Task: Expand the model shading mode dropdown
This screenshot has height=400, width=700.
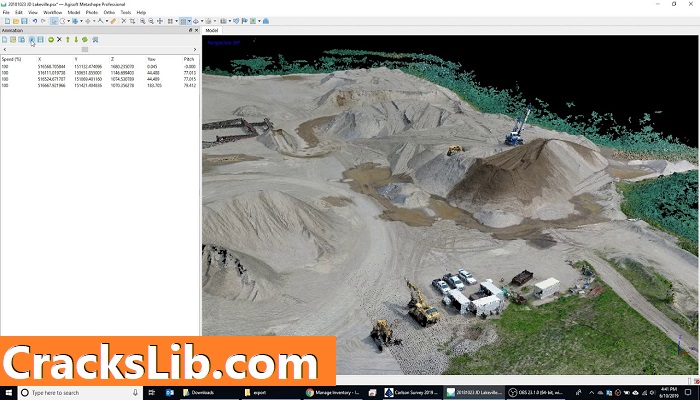Action: 202,21
